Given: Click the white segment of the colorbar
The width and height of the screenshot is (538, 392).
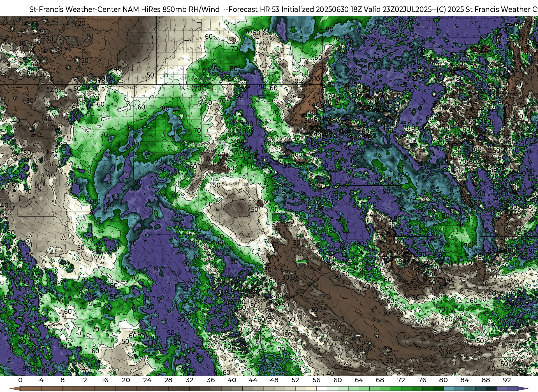Looking at the screenshot, I should [x=322, y=389].
